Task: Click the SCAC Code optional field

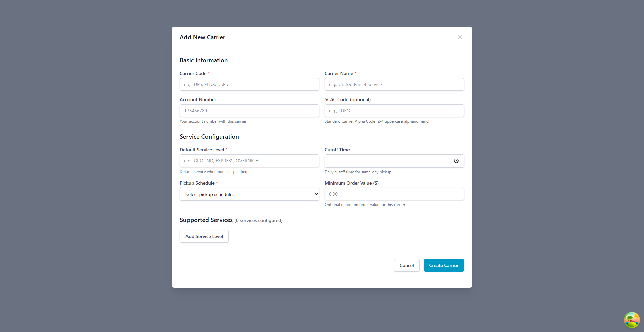Action: 394,111
